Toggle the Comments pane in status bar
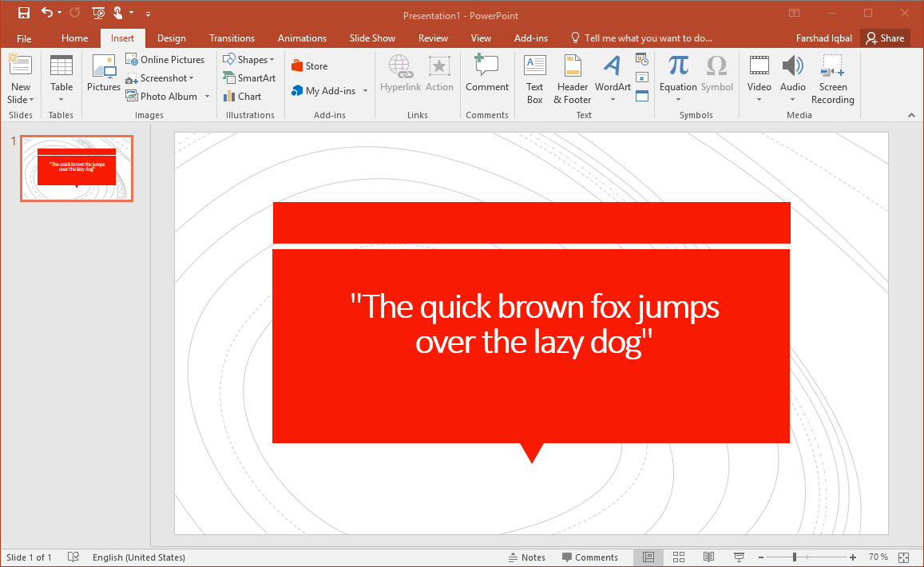Image resolution: width=924 pixels, height=567 pixels. (x=589, y=557)
